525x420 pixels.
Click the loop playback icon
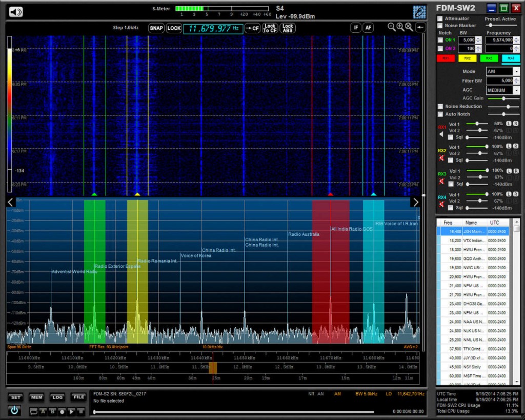tap(33, 410)
